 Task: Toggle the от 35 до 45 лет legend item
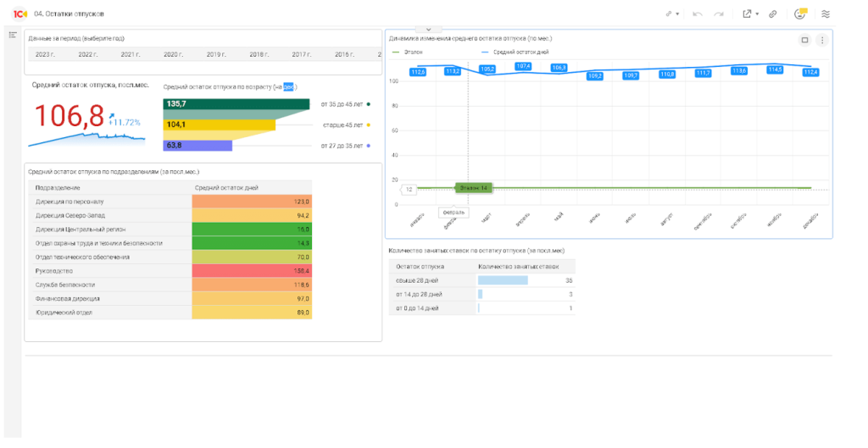346,104
